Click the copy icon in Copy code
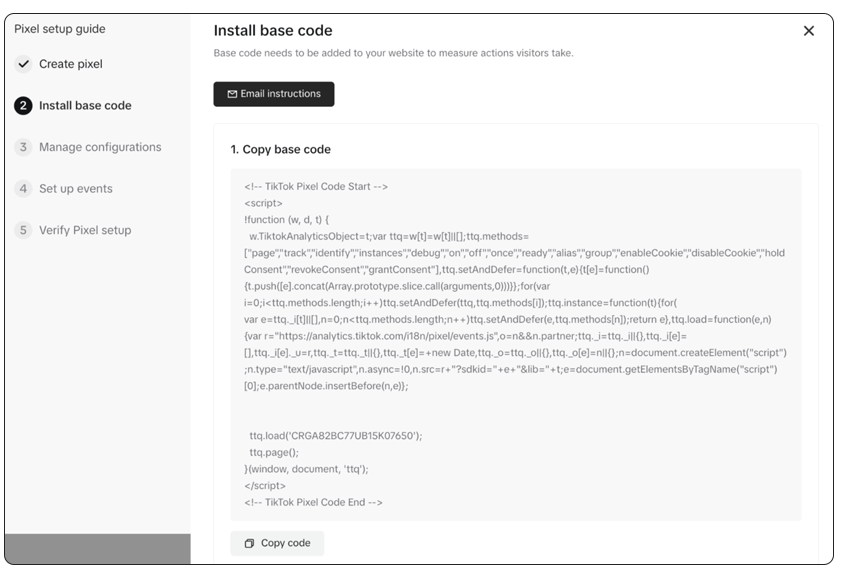842x573 pixels. tap(249, 543)
